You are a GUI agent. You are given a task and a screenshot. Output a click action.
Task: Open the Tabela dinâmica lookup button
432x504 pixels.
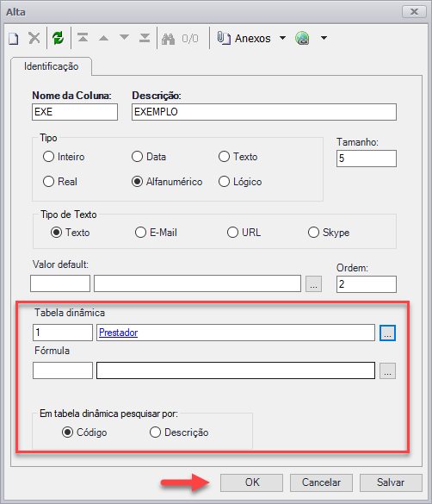(388, 333)
